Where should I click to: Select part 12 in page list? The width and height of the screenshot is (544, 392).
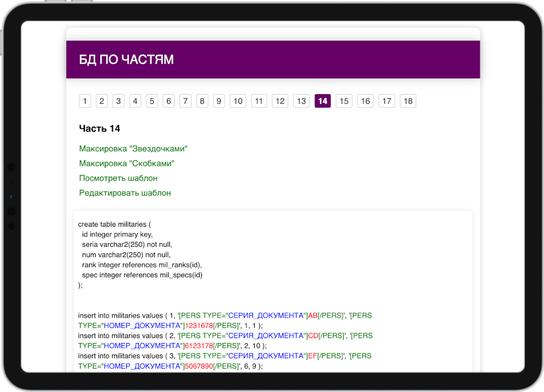(280, 101)
